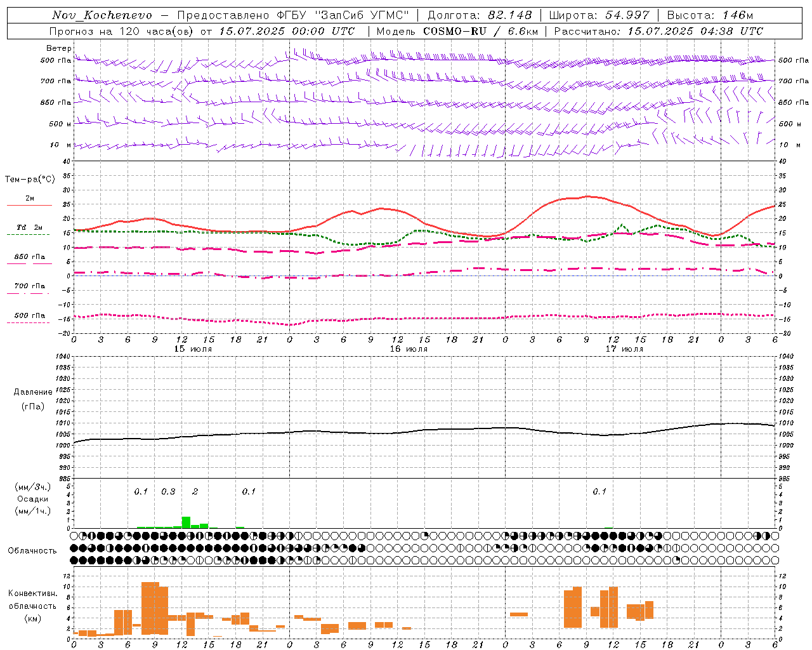Click the date label 16 июля

tap(409, 348)
